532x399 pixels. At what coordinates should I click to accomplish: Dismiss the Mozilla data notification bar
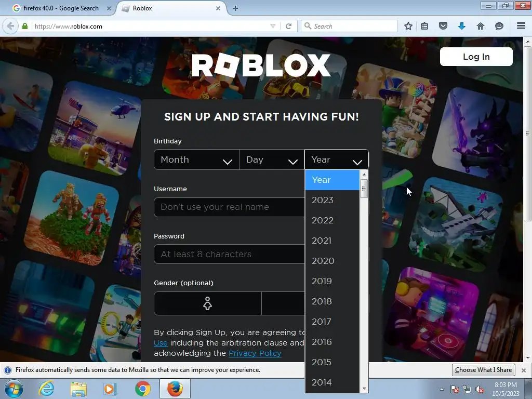click(524, 370)
